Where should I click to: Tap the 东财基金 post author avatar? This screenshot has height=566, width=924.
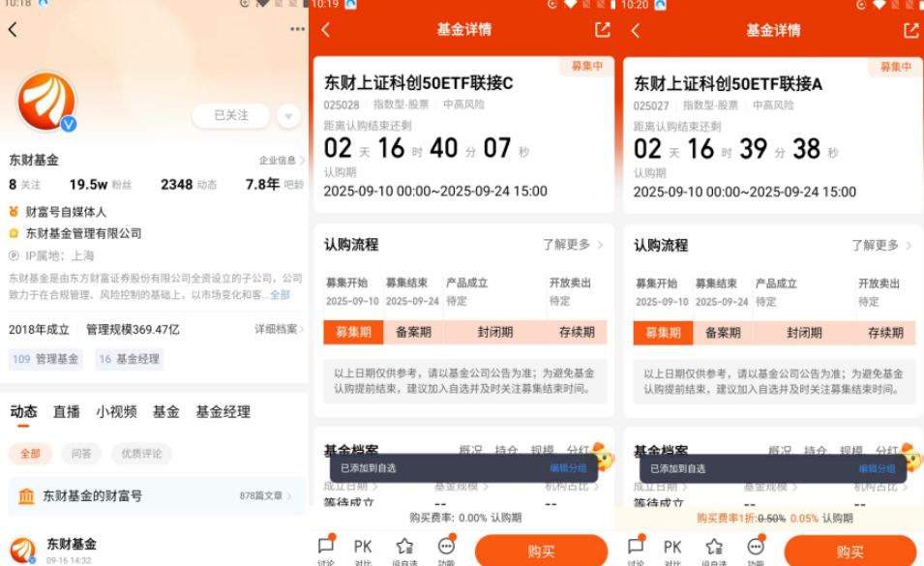23,550
